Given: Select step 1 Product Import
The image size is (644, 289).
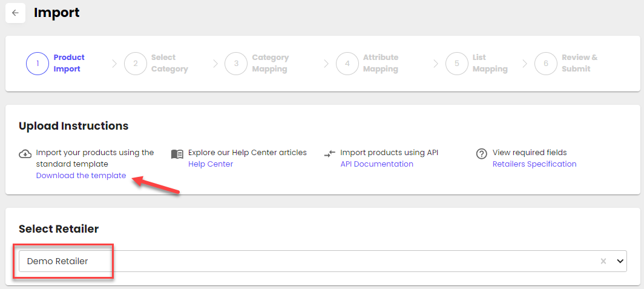Looking at the screenshot, I should [68, 63].
